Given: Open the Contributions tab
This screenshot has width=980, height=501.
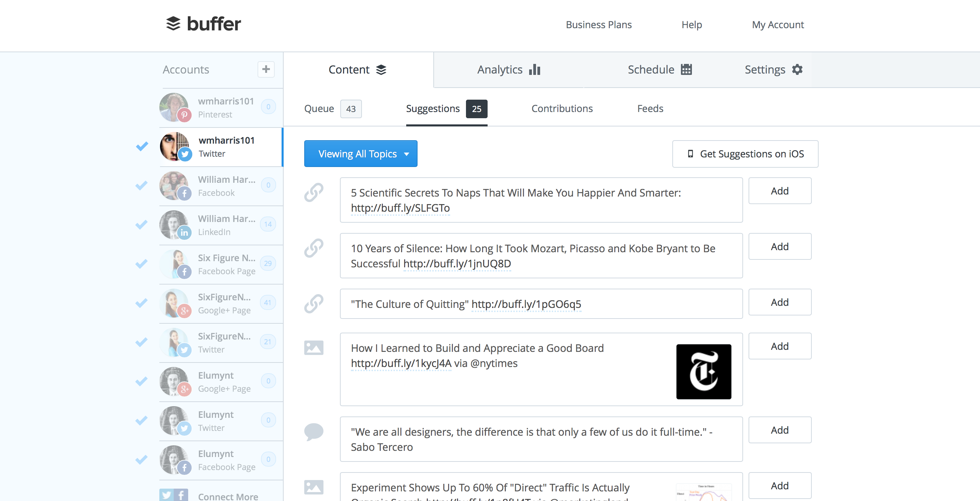Looking at the screenshot, I should tap(561, 109).
